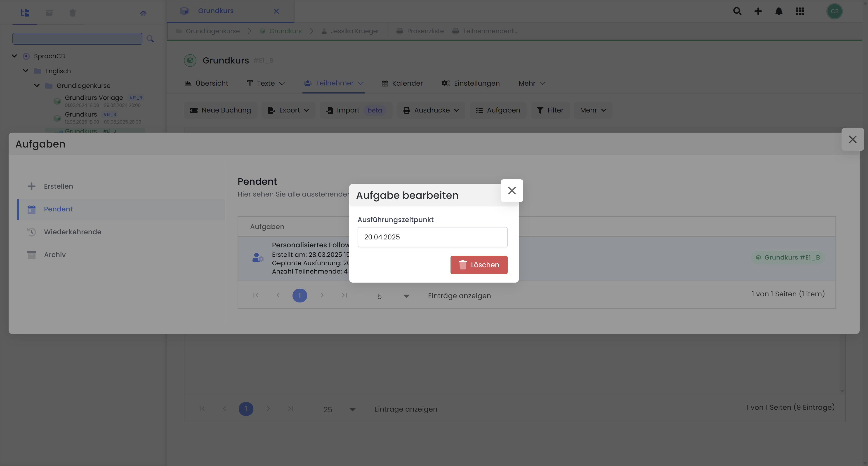Open the CB user avatar

click(x=835, y=11)
